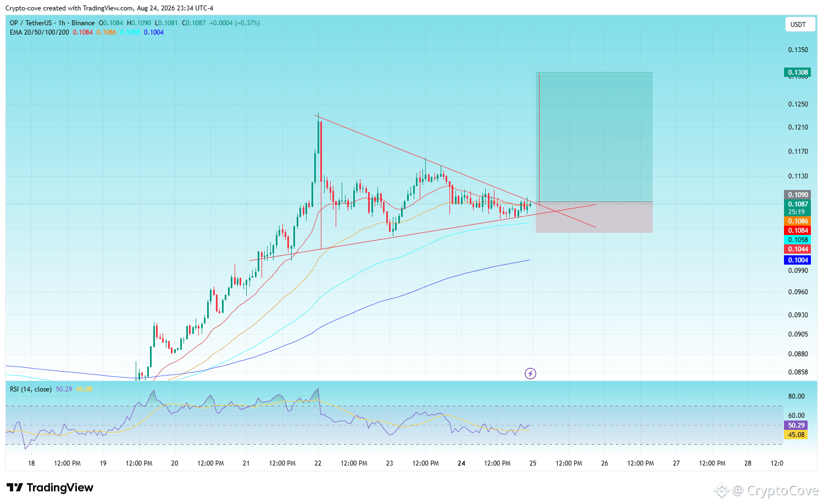Click the cyan 0.1058 label on the price axis
The image size is (823, 504).
point(798,240)
